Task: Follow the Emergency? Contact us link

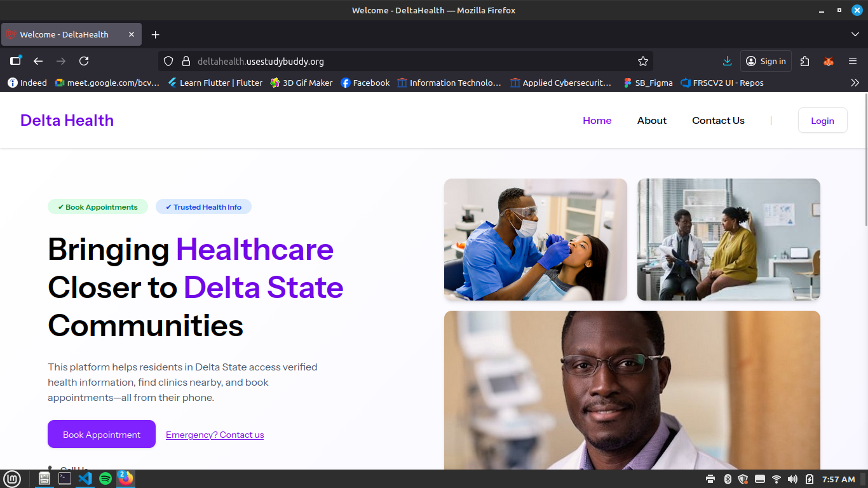Action: pos(215,435)
